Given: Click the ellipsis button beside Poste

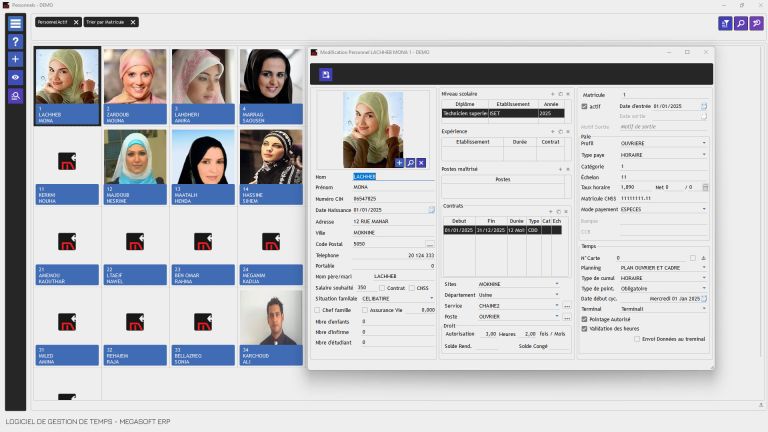Looking at the screenshot, I should 567,317.
